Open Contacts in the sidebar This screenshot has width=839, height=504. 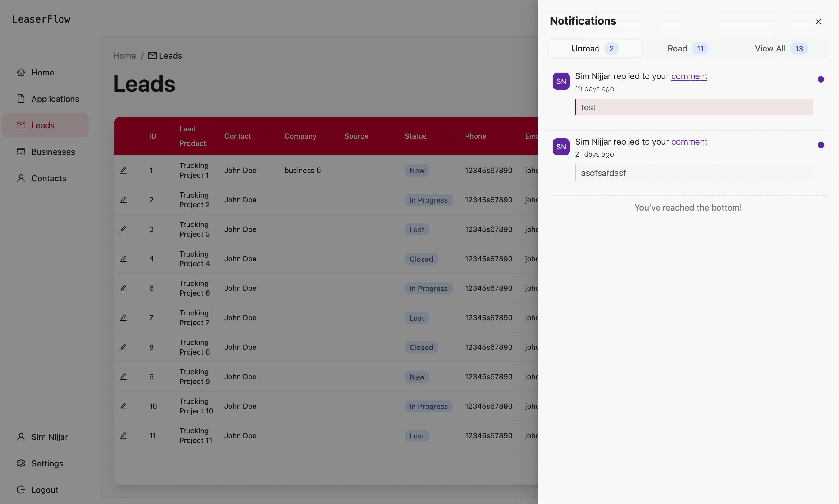[45, 178]
